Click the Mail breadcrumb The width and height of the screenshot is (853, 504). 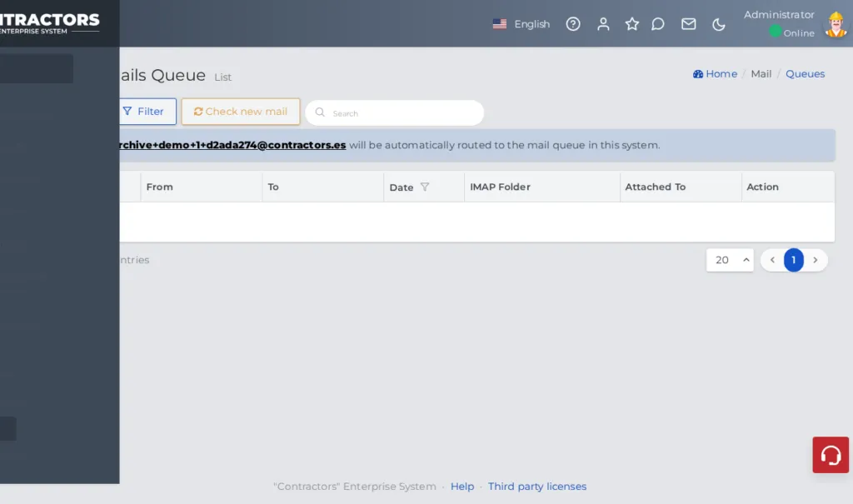tap(761, 74)
